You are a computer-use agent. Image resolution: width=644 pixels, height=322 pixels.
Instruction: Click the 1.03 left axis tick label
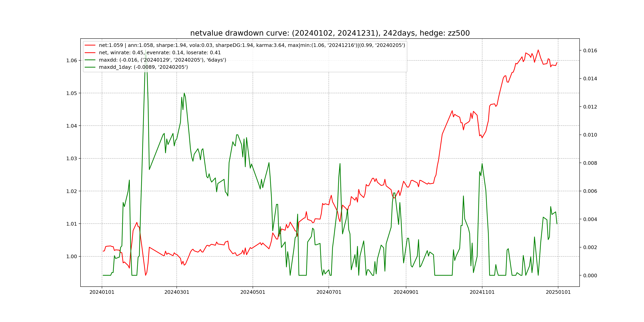point(72,158)
